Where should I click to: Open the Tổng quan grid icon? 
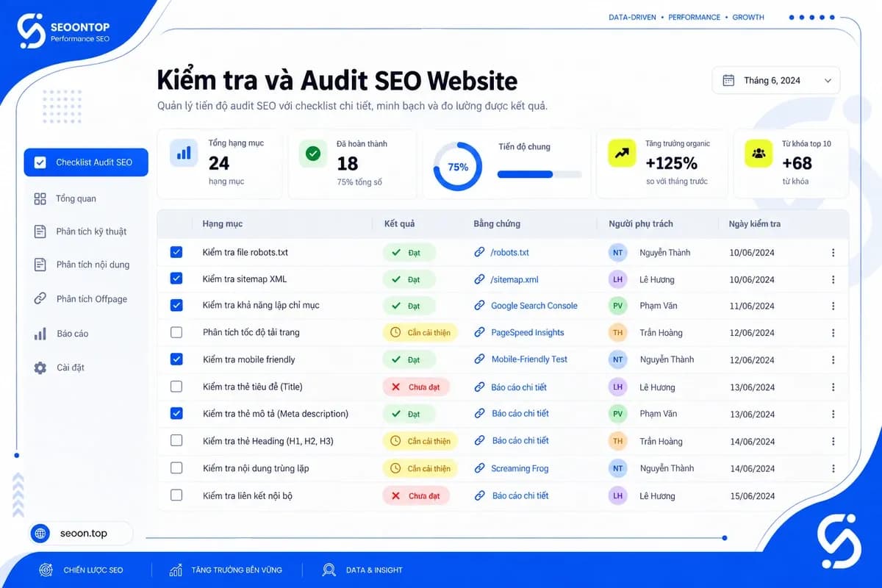(x=40, y=198)
